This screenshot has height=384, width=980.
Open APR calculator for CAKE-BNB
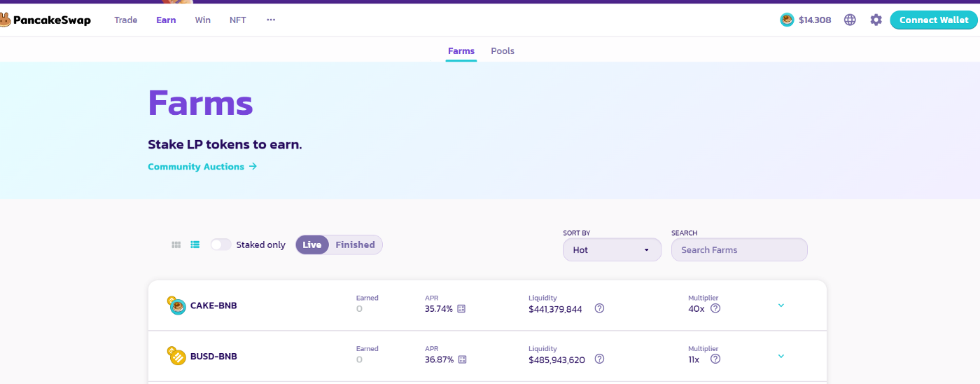point(461,308)
